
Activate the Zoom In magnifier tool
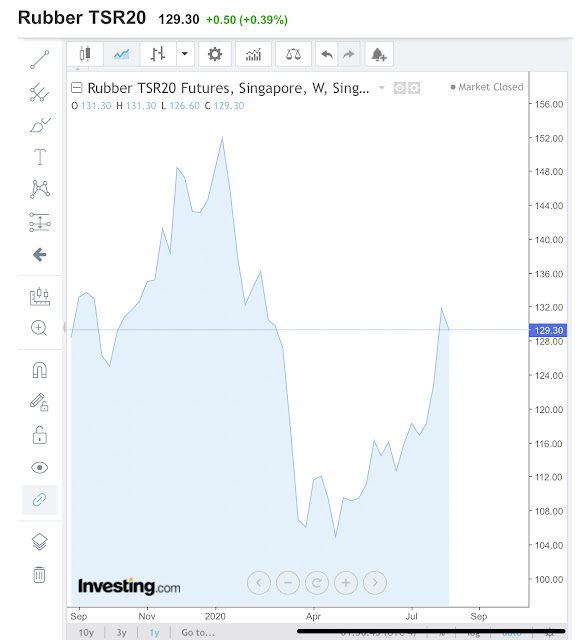click(x=39, y=328)
